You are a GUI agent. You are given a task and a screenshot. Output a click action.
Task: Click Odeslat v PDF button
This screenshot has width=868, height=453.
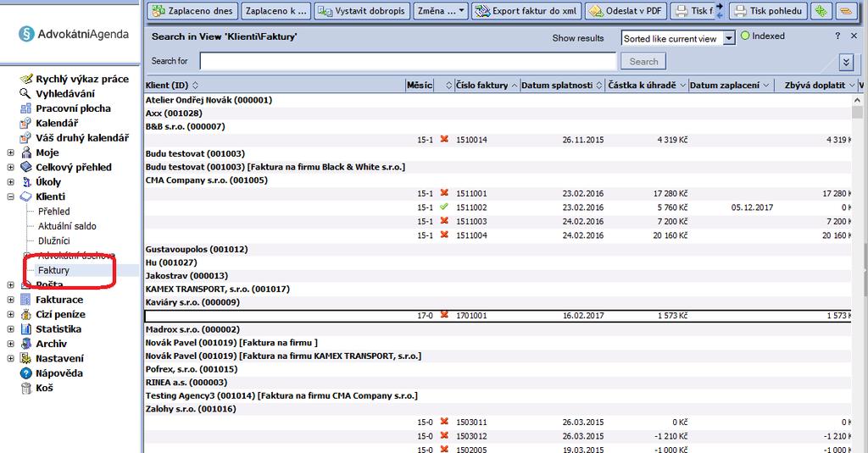[x=626, y=11]
